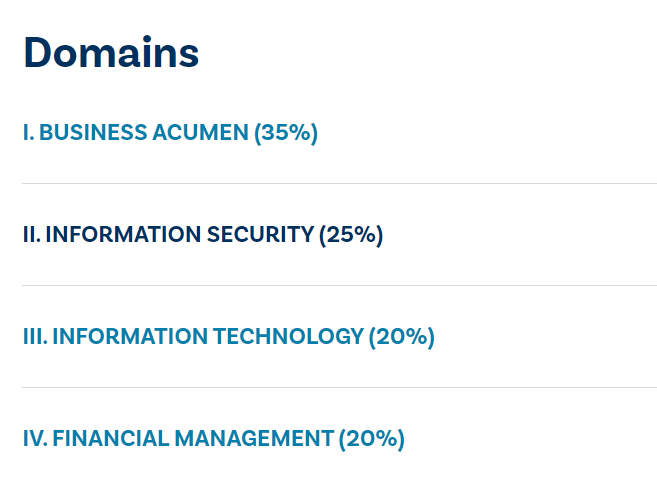657x478 pixels.
Task: Click the (20%) weight in Information Technology
Action: [x=401, y=337]
